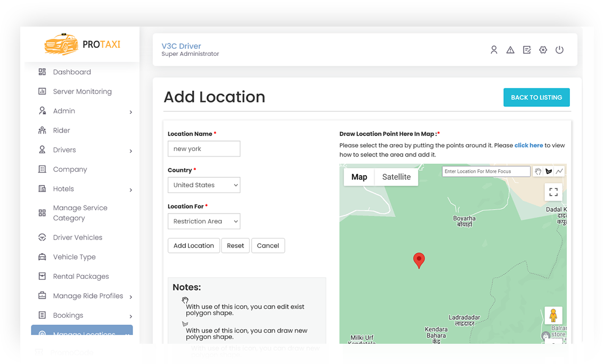Select the draw polyline map tool
604x364 pixels.
(559, 171)
